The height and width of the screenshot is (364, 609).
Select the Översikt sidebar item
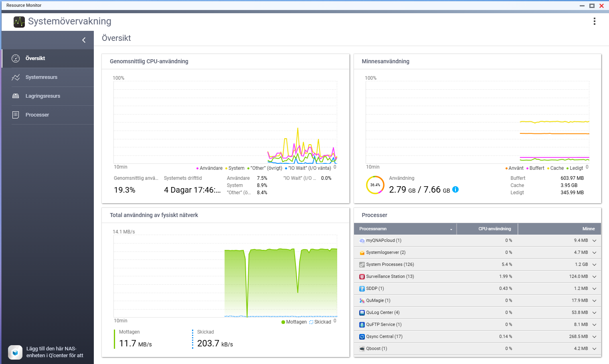[x=35, y=58]
